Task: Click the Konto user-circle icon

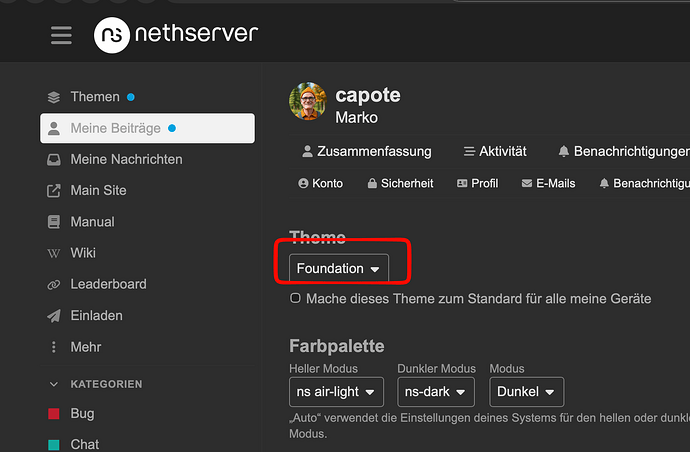Action: (303, 183)
